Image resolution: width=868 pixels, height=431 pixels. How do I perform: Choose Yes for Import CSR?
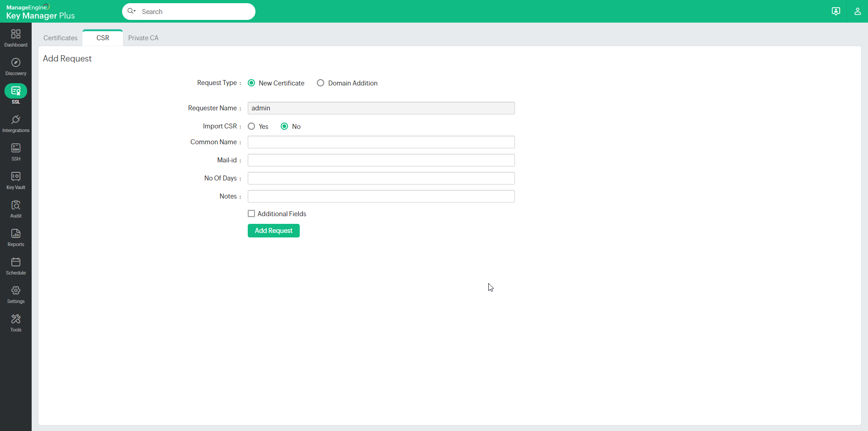(x=251, y=126)
